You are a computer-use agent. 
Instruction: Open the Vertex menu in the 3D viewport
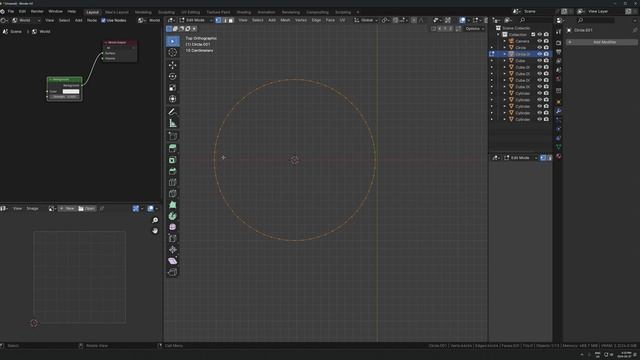coord(301,20)
